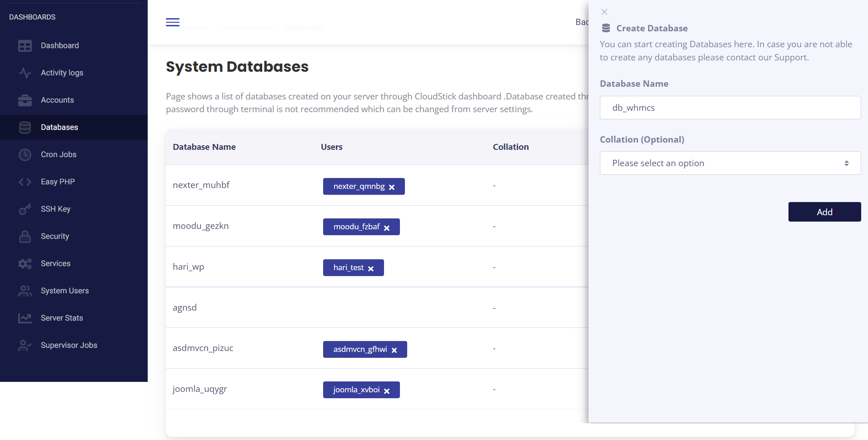Click the Dashboard grid icon in sidebar
868x440 pixels.
[x=25, y=46]
